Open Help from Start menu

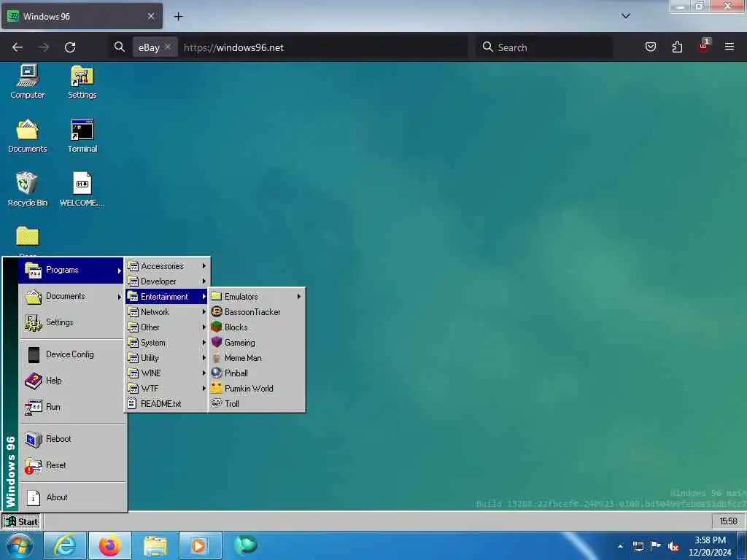pos(72,381)
